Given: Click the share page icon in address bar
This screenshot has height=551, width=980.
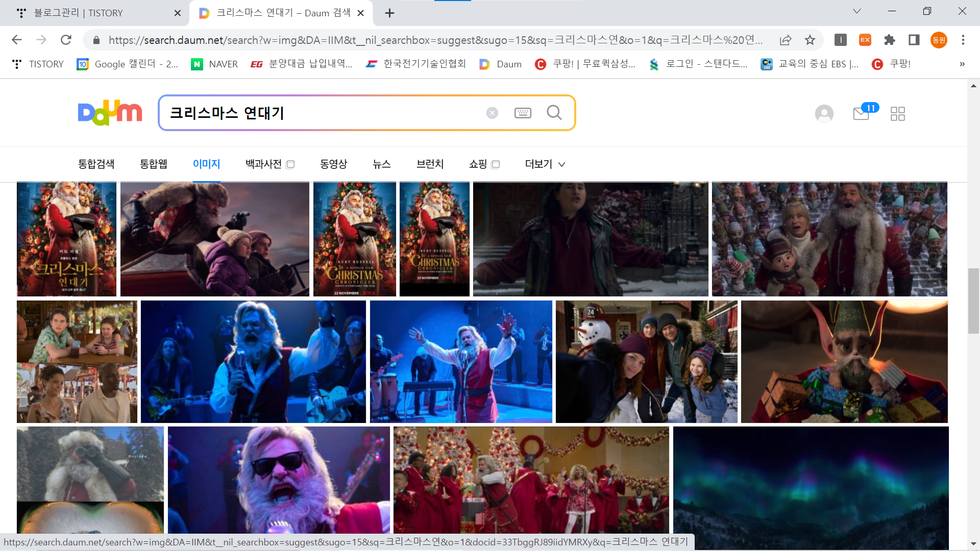Looking at the screenshot, I should [x=786, y=40].
